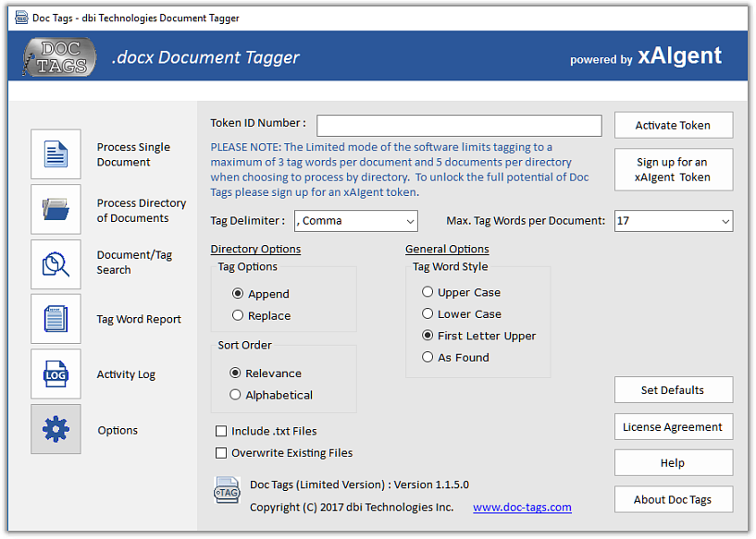Click Sign up for an xAIgent Token

click(x=674, y=169)
